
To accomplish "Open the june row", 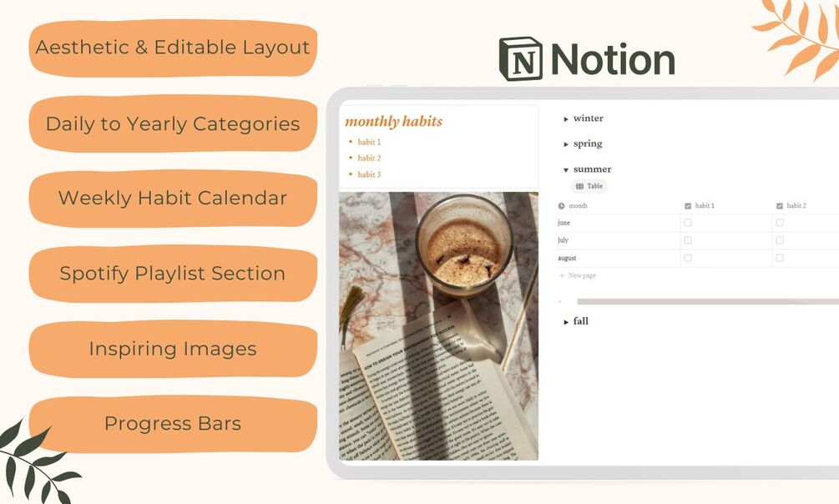I will click(x=618, y=223).
